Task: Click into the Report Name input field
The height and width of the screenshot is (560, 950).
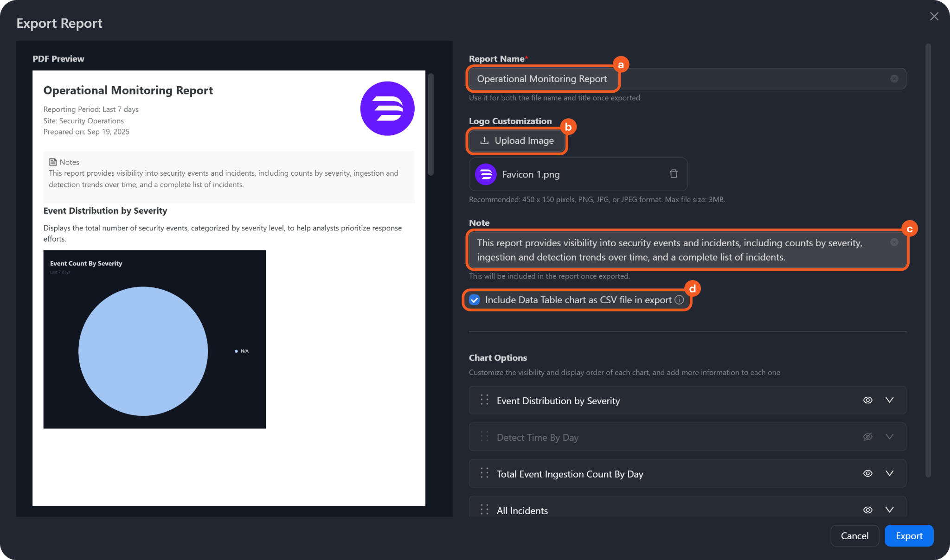Action: click(x=696, y=79)
